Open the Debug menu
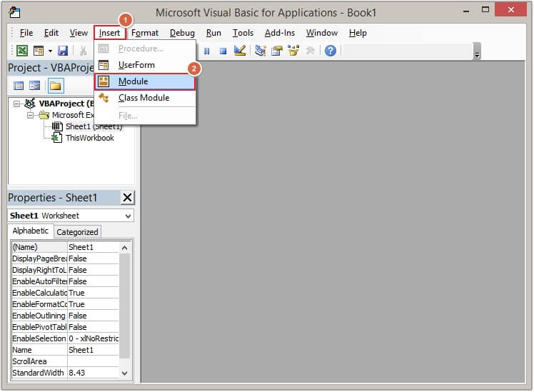 [182, 33]
